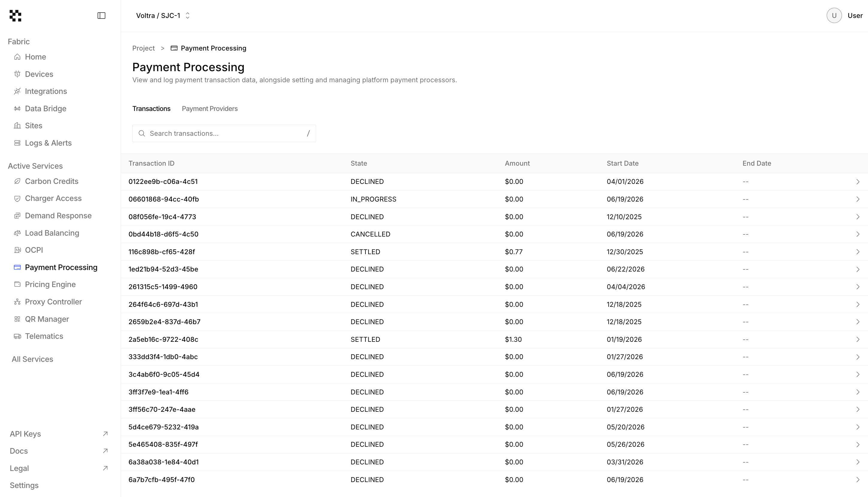The height and width of the screenshot is (497, 868).
Task: Switch to the Transactions tab
Action: 151,109
